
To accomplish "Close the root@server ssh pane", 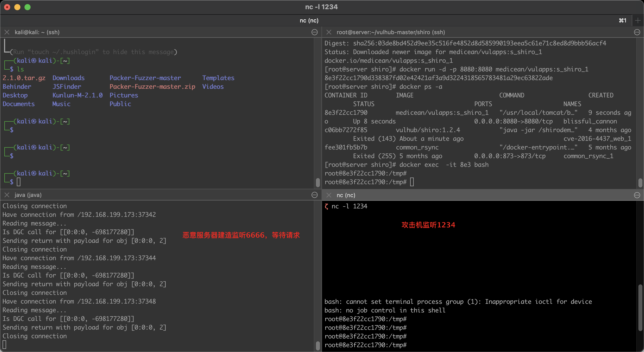I will 329,32.
